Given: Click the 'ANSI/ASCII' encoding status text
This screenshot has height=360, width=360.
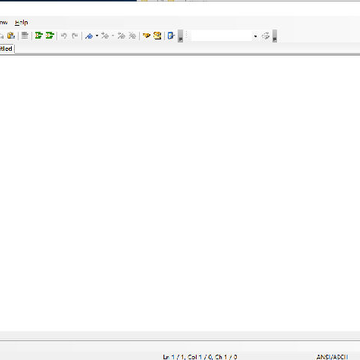Looking at the screenshot, I should click(332, 357).
